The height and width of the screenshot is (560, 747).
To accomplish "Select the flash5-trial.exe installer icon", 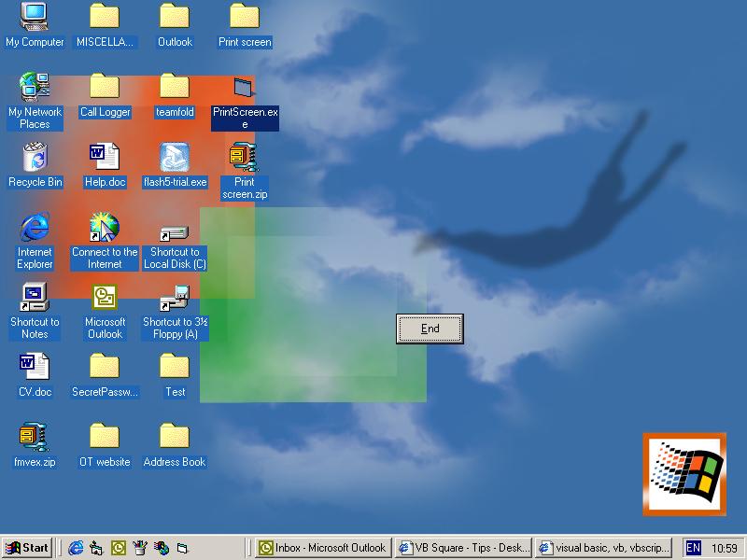I will (175, 158).
